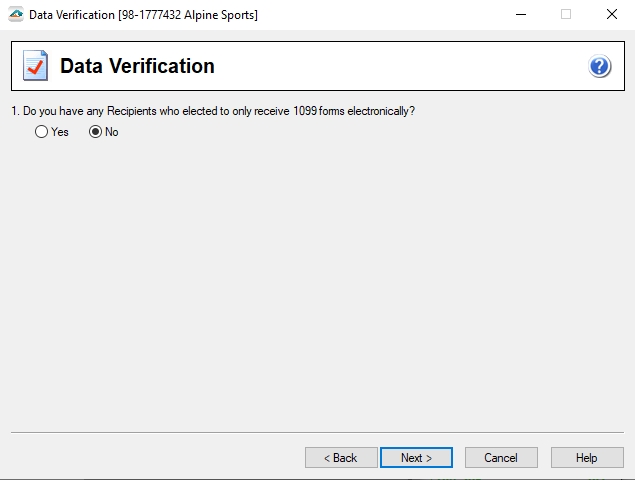Click the bold Data Verification heading
This screenshot has height=480, width=635.
(x=137, y=67)
